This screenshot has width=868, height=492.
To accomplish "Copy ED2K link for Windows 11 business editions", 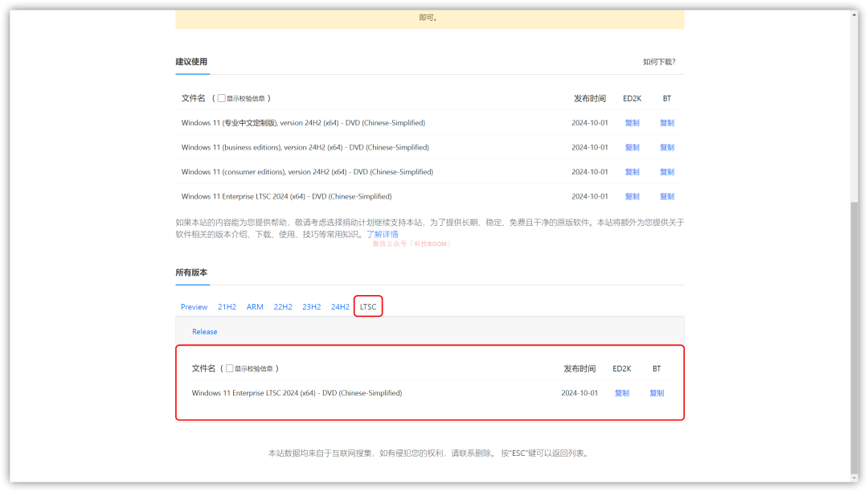I will 633,147.
